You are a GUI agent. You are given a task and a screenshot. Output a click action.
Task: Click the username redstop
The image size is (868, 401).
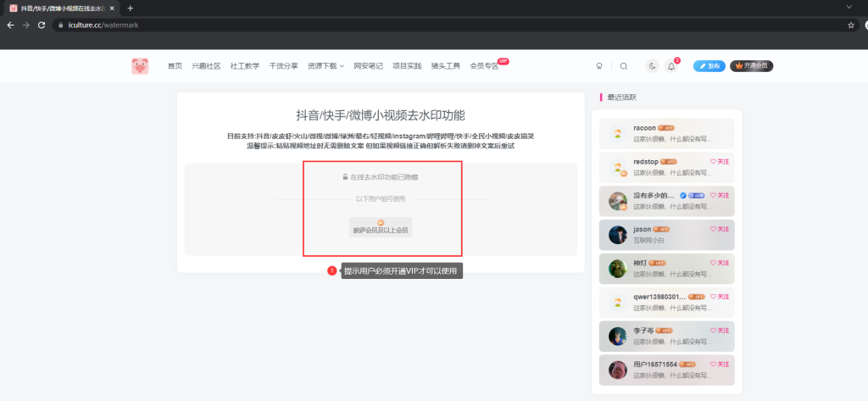[645, 161]
